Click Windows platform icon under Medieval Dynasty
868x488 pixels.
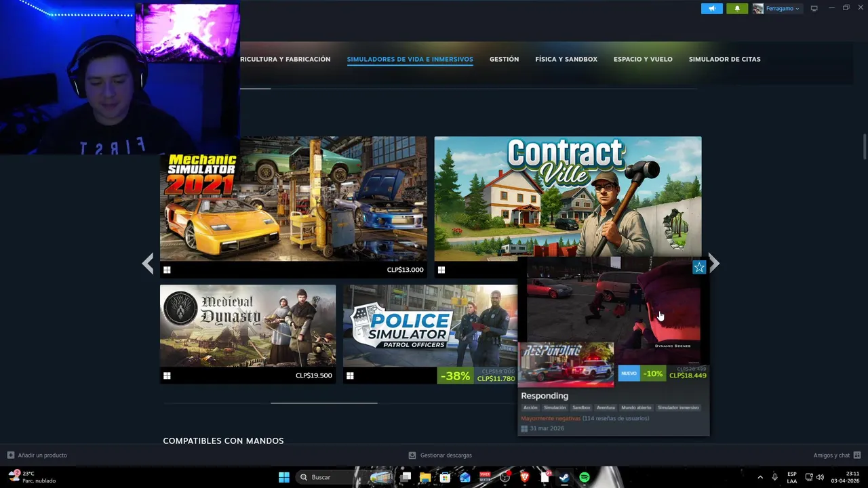click(167, 375)
